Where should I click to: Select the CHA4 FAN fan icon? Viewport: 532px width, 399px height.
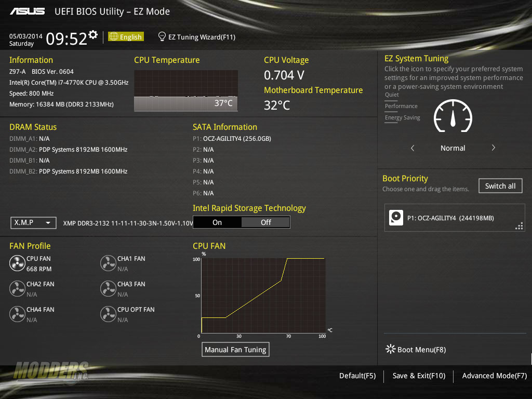pyautogui.click(x=17, y=314)
